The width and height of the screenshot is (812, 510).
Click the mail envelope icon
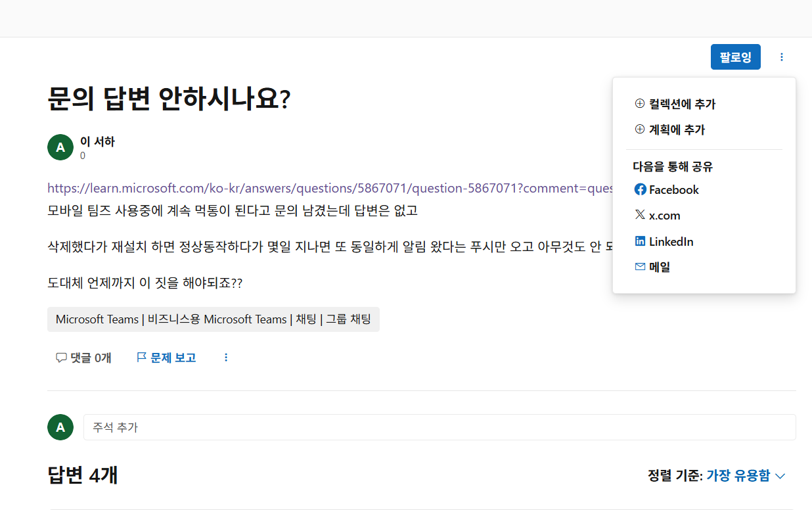pos(640,267)
